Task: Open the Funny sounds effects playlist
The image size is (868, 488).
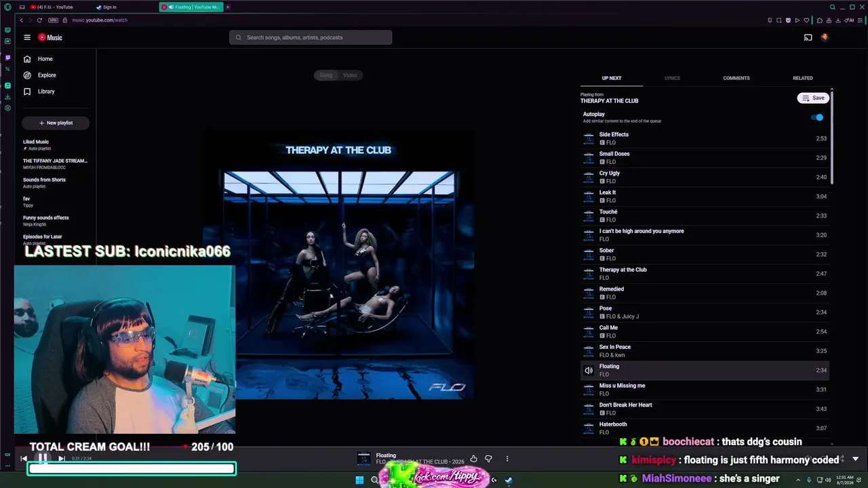Action: [56, 220]
